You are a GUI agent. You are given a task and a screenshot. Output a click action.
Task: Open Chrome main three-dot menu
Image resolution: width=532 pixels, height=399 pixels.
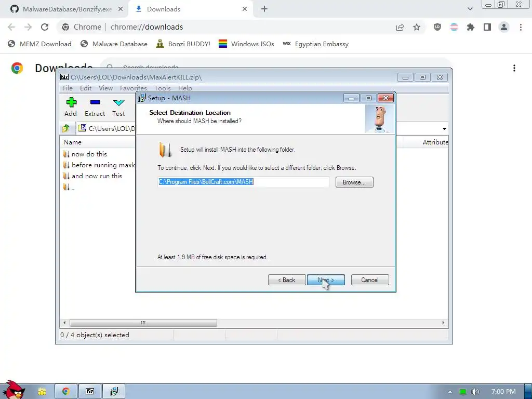pyautogui.click(x=521, y=27)
